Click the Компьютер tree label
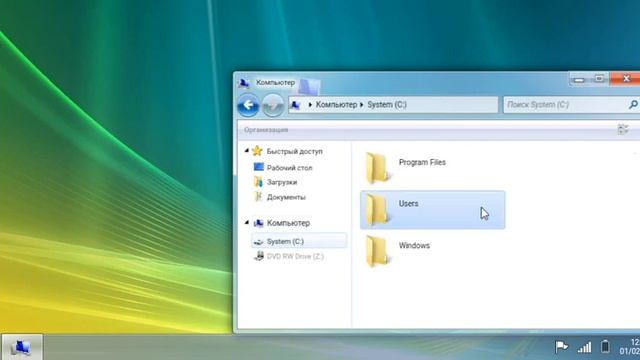The image size is (640, 360). pyautogui.click(x=288, y=223)
